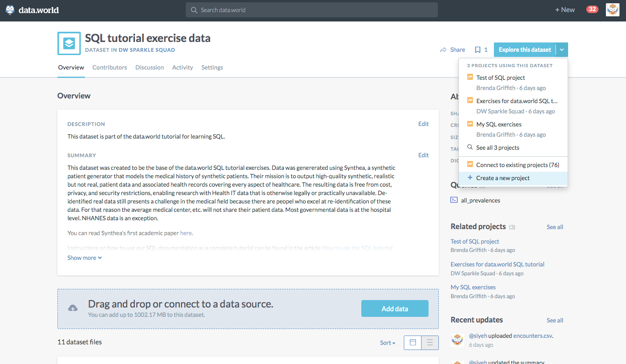Click the + New button
626x364 pixels.
tap(565, 10)
